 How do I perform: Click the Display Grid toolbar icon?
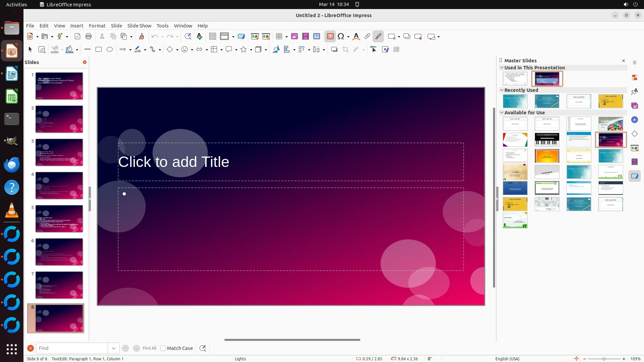[x=212, y=37]
